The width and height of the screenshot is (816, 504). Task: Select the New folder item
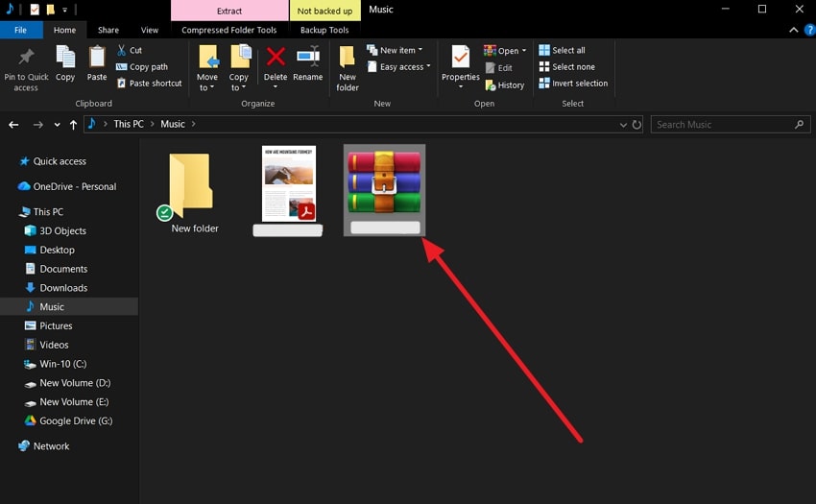(189, 193)
